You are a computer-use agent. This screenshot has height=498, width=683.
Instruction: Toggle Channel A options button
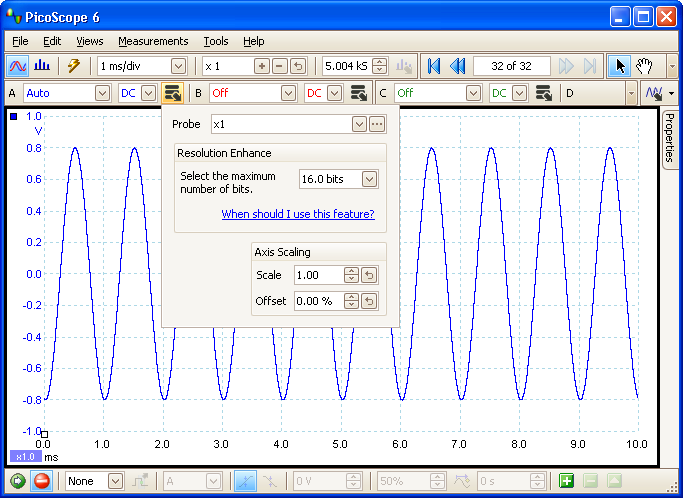[172, 93]
